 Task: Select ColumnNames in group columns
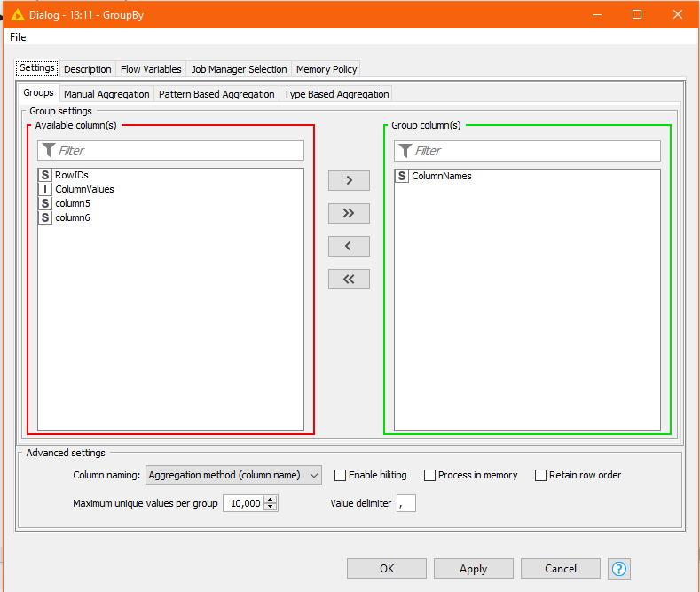tap(527, 176)
